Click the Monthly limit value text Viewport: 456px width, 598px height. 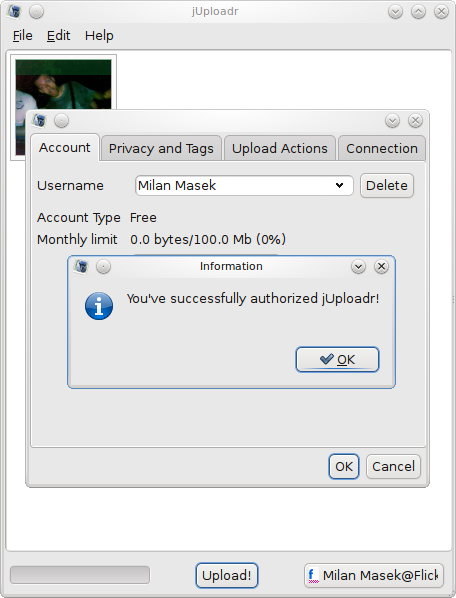(208, 240)
